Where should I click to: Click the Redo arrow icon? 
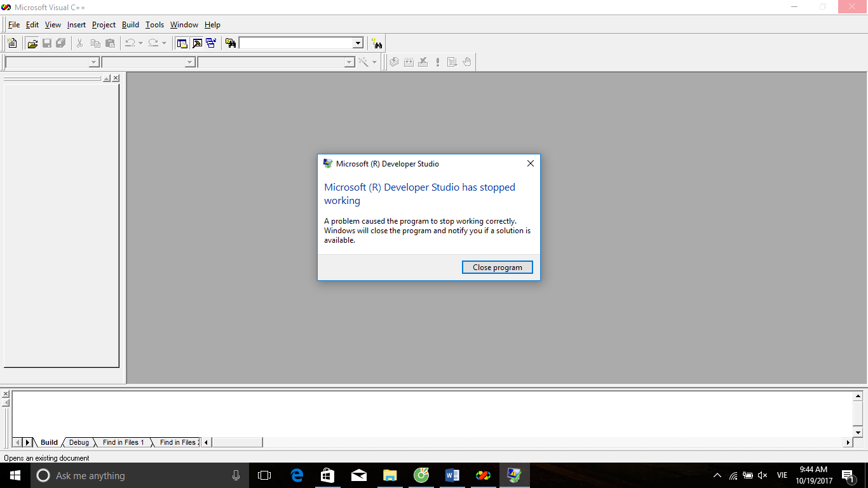153,43
